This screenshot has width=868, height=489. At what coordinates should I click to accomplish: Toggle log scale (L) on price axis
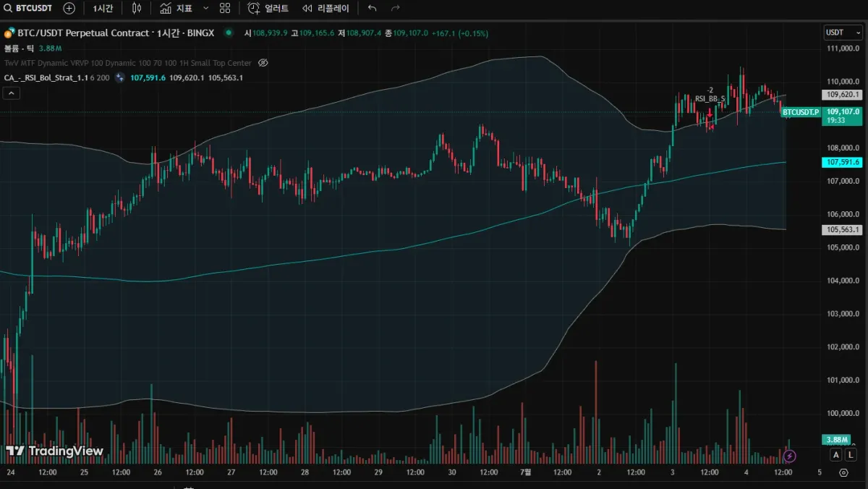click(x=851, y=455)
